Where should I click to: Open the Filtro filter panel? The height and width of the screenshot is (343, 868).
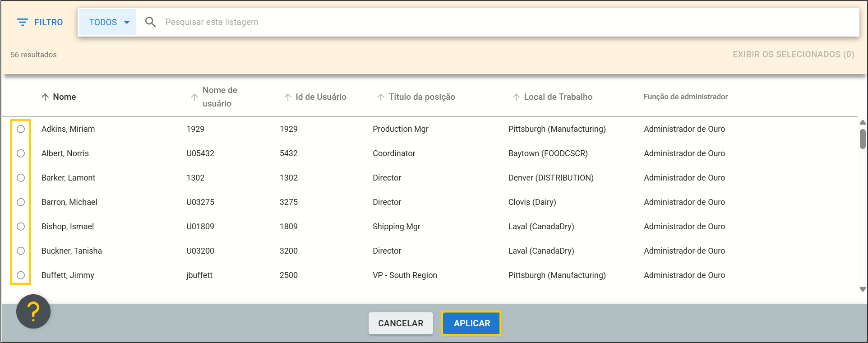[x=40, y=22]
